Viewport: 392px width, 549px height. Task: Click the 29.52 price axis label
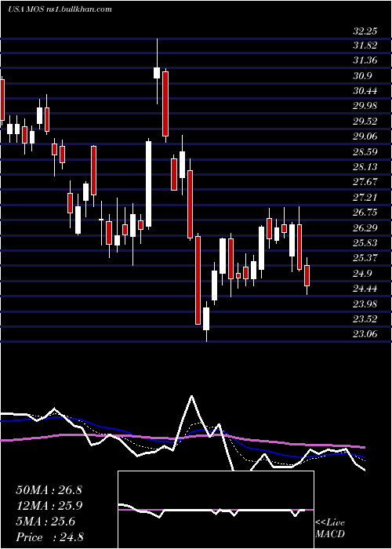(365, 121)
